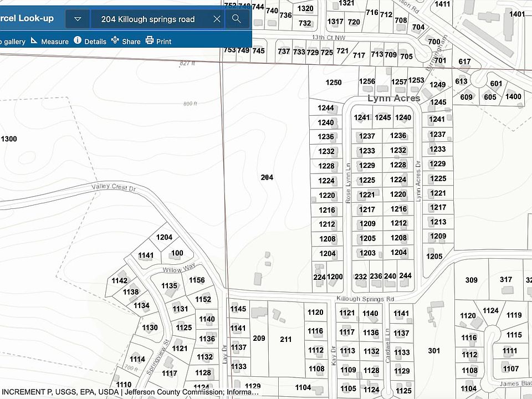Select parcel 1300 on the map
Image resolution: width=532 pixels, height=399 pixels.
(x=9, y=139)
